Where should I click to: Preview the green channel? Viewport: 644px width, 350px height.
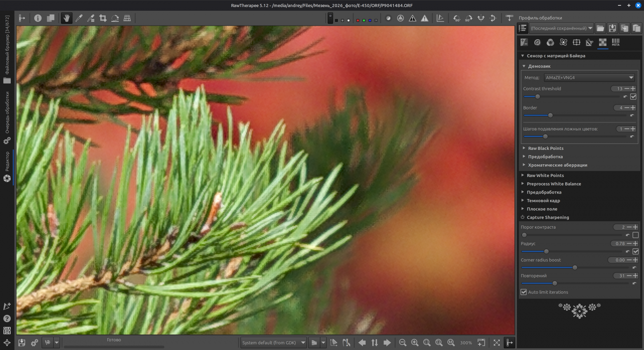pyautogui.click(x=364, y=20)
